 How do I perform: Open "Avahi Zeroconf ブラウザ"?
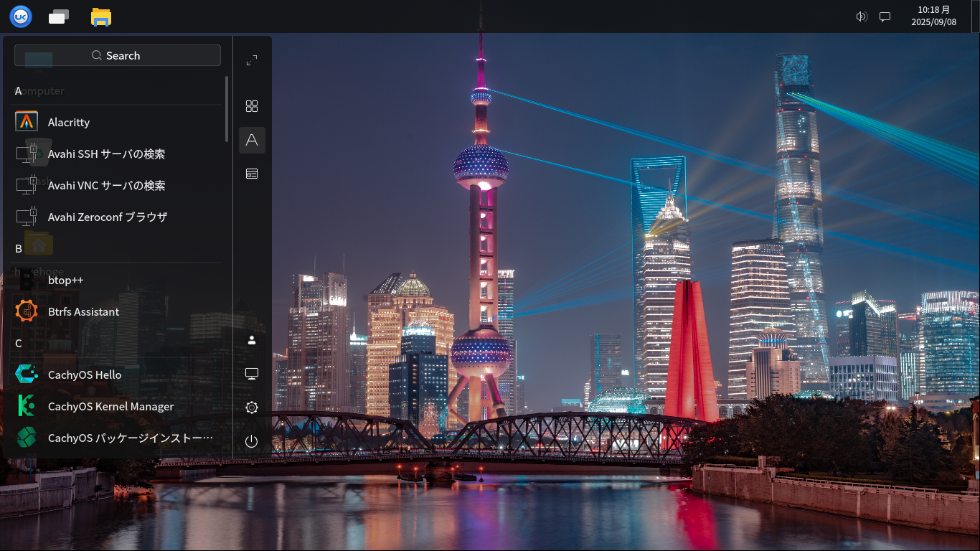118,217
